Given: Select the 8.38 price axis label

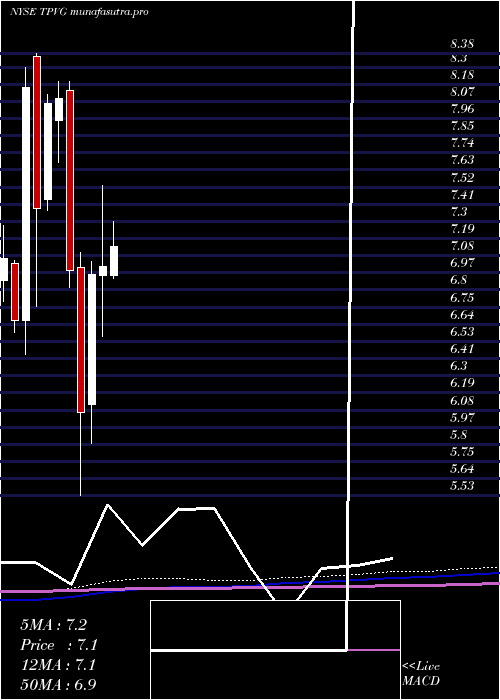Looking at the screenshot, I should 462,44.
